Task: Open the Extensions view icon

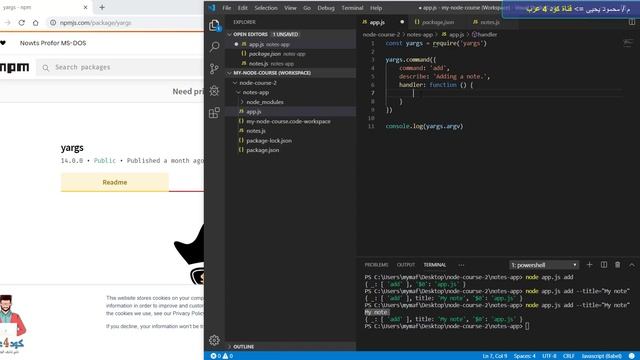Action: (214, 113)
